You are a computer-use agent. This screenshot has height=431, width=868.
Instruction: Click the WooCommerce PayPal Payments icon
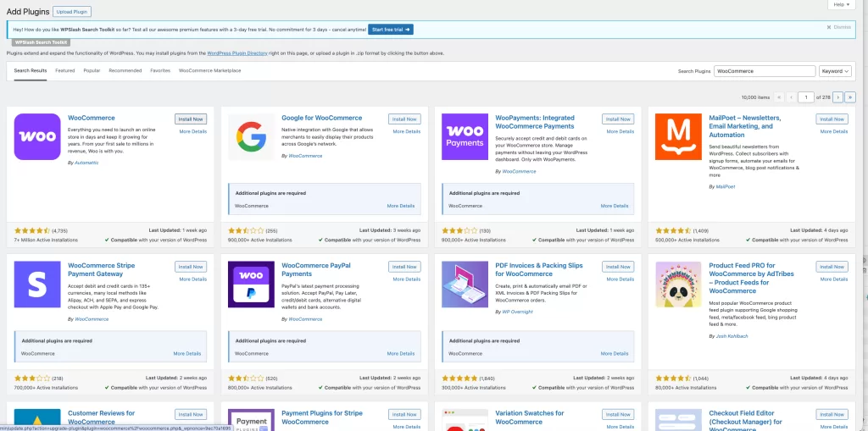pyautogui.click(x=251, y=285)
